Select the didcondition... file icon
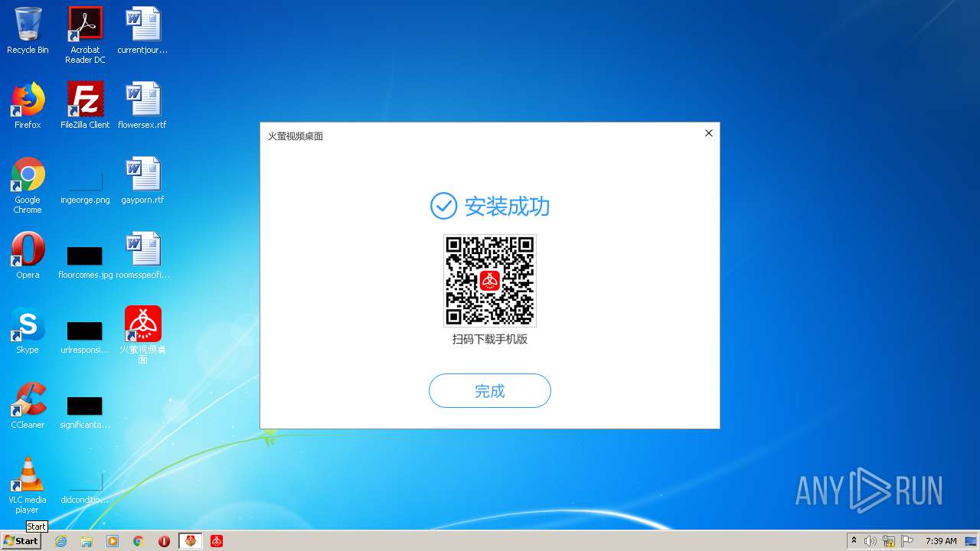This screenshot has width=980, height=551. click(85, 488)
